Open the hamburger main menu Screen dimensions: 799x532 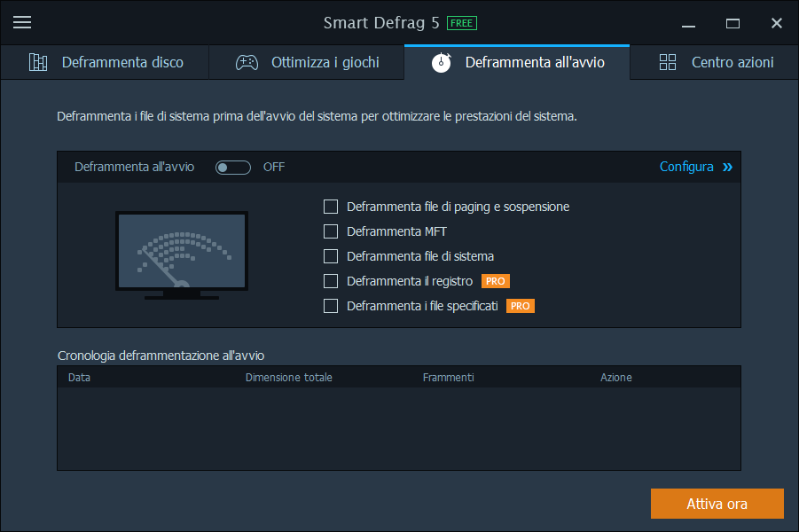[x=22, y=22]
